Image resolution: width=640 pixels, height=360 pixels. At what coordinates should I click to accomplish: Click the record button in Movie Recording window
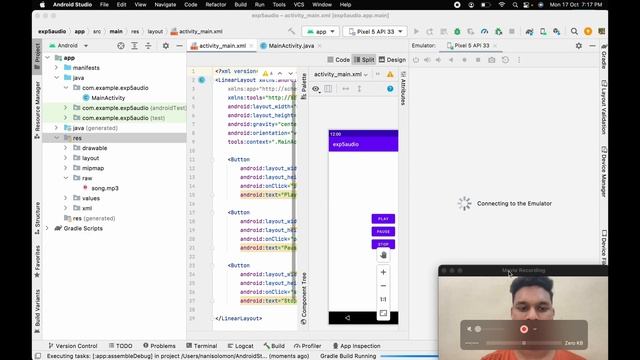click(x=524, y=329)
